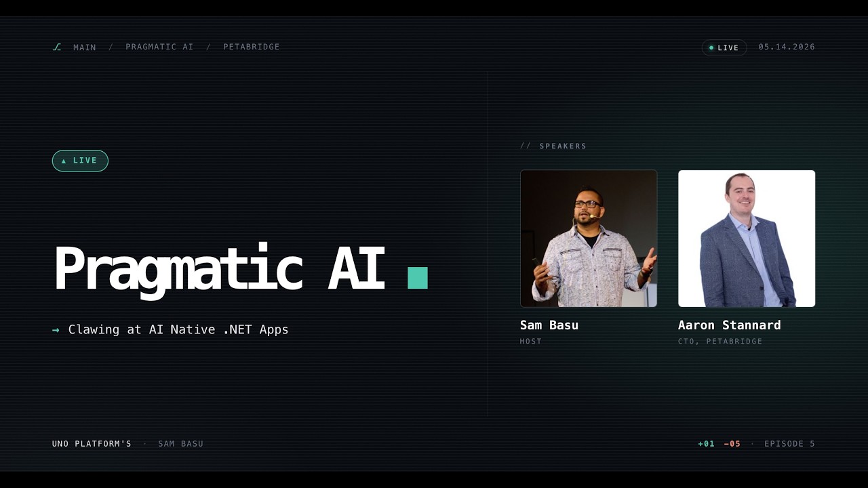This screenshot has height=488, width=868.
Task: Open the PRAGMATIC AI breadcrumb
Action: tap(159, 47)
